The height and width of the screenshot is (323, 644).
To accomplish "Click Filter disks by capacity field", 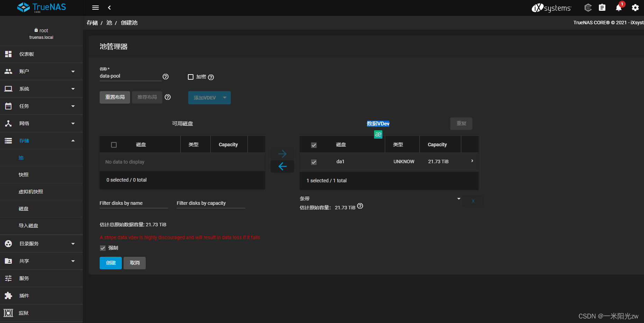I will point(211,203).
